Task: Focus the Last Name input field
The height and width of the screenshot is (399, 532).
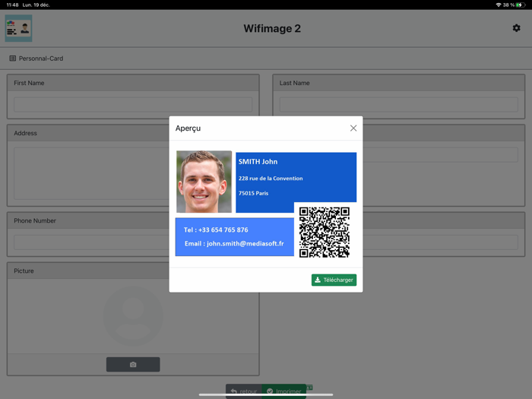Action: click(x=399, y=105)
